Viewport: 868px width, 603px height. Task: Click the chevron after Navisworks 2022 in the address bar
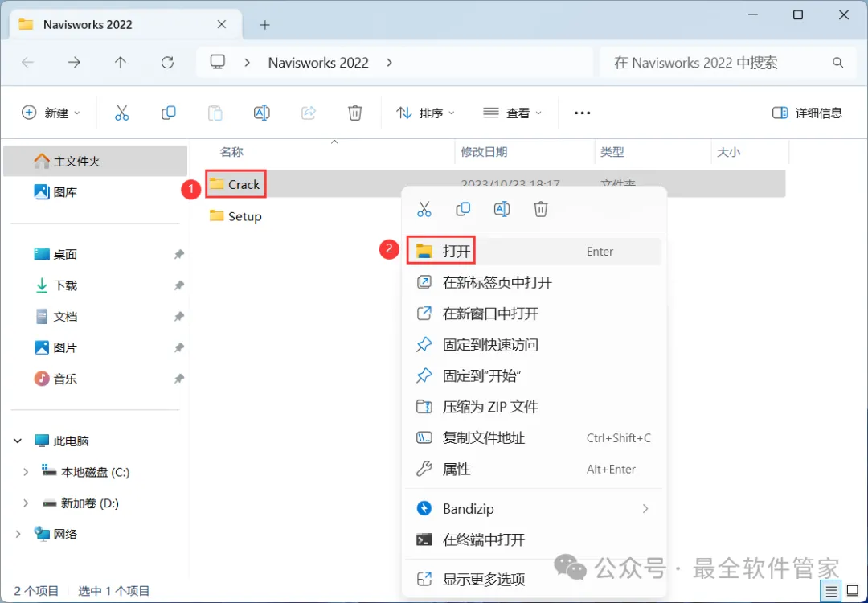point(390,63)
